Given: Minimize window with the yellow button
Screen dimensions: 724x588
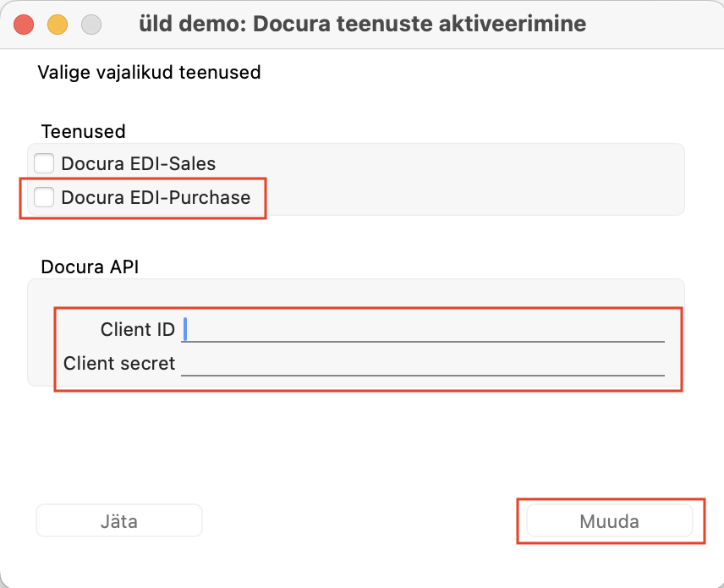Looking at the screenshot, I should [x=58, y=25].
